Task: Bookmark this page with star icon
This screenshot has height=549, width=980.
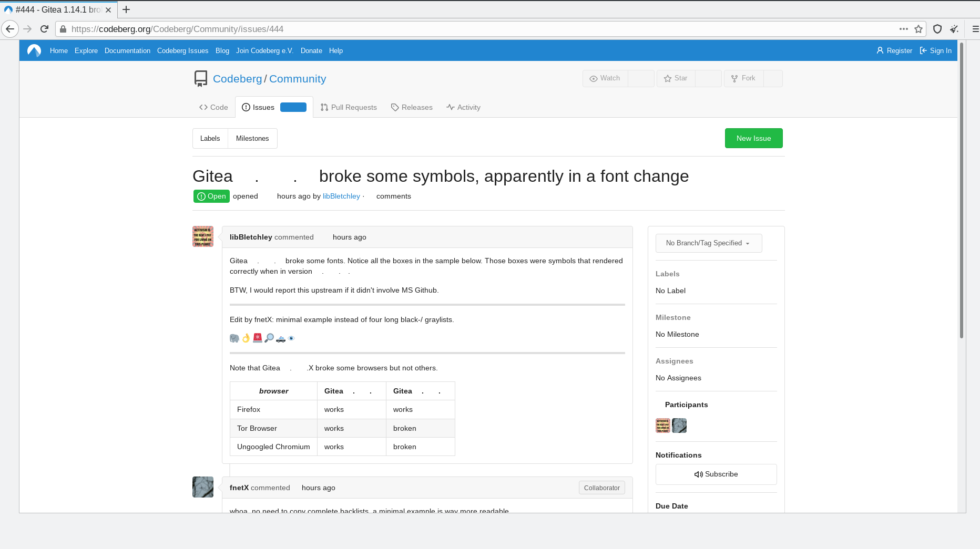Action: point(918,29)
